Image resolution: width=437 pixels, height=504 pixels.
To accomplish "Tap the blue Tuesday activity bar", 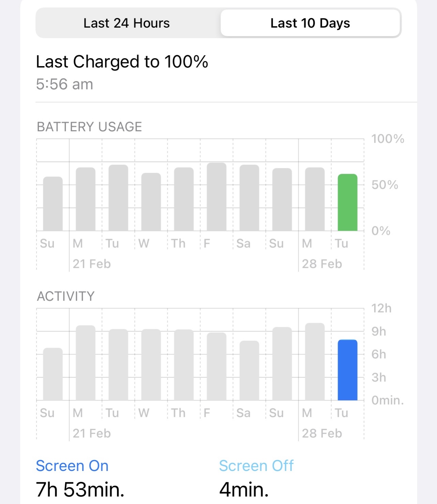I will tap(347, 370).
